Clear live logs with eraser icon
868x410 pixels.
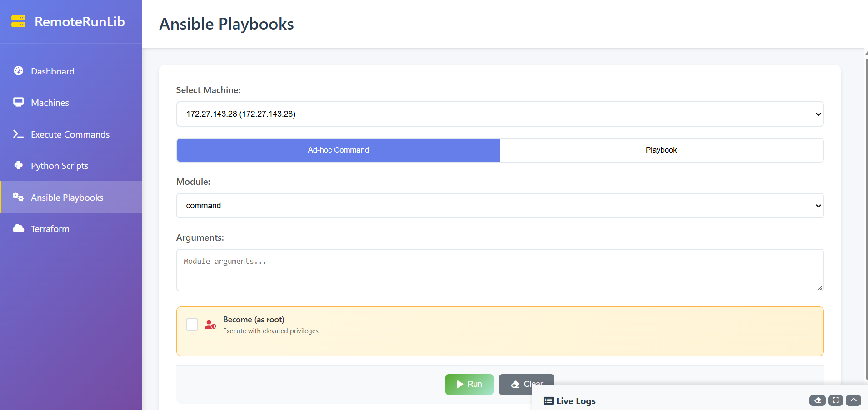tap(818, 400)
